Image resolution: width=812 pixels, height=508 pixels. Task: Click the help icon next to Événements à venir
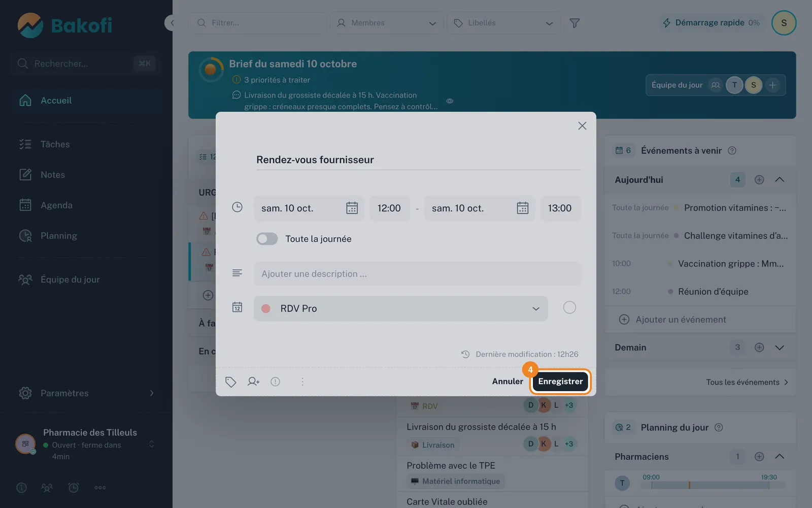point(732,150)
